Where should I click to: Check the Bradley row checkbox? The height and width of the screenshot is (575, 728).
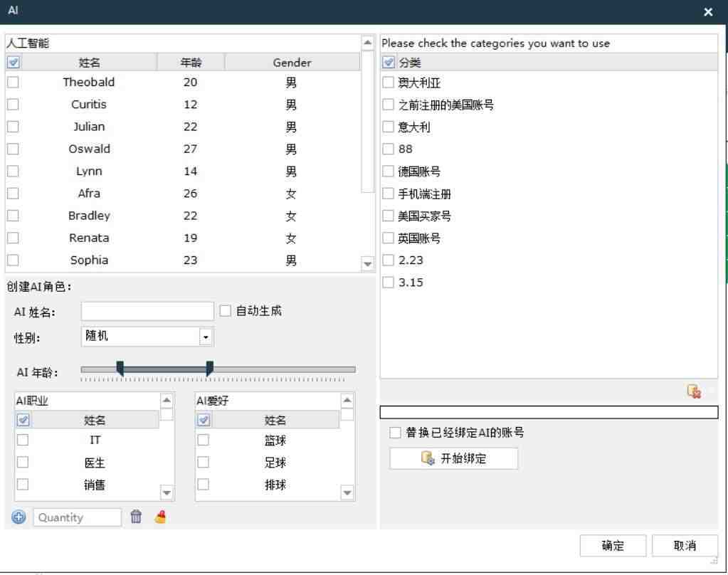click(x=13, y=216)
